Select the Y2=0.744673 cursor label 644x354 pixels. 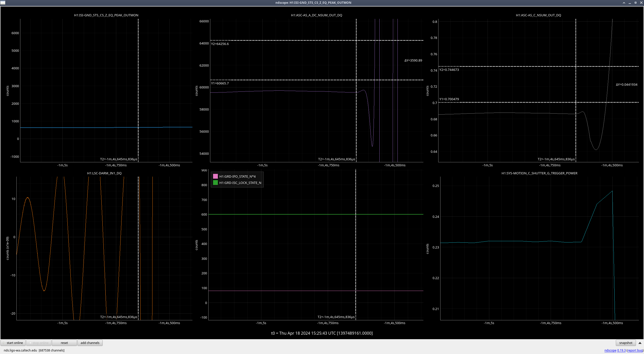coord(449,70)
